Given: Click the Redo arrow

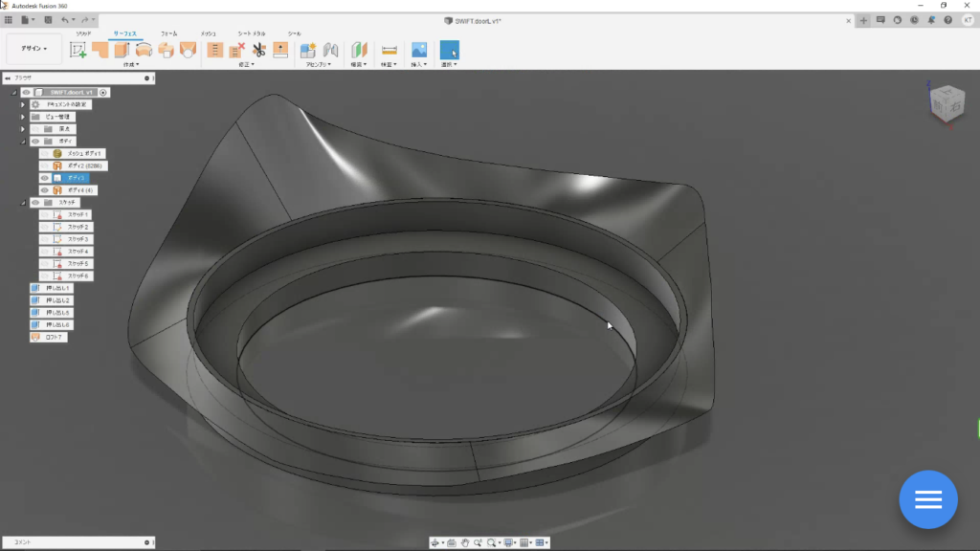Looking at the screenshot, I should pyautogui.click(x=85, y=20).
